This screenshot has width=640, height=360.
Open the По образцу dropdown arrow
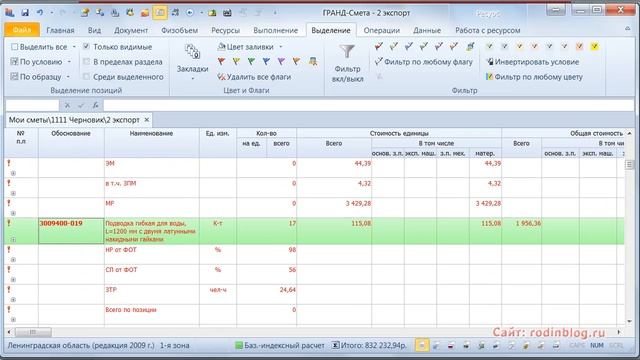click(x=68, y=77)
